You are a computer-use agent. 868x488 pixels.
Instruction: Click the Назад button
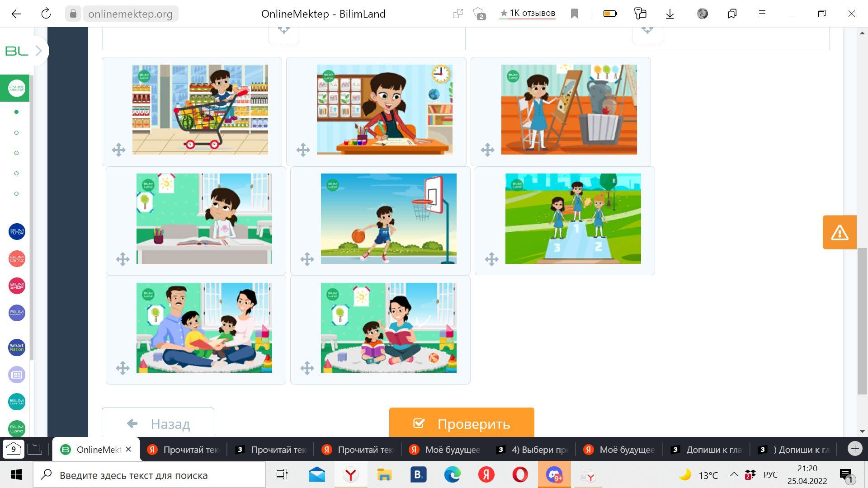158,423
